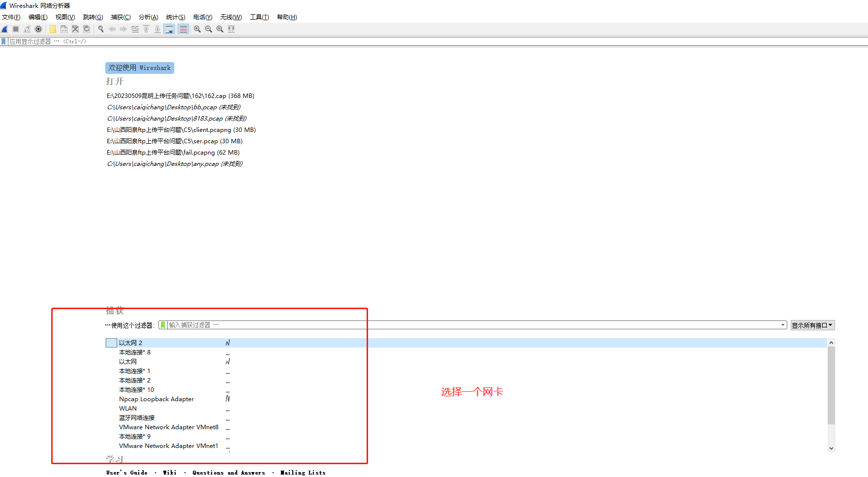Click the close capture file icon
The image size is (868, 477).
(75, 29)
